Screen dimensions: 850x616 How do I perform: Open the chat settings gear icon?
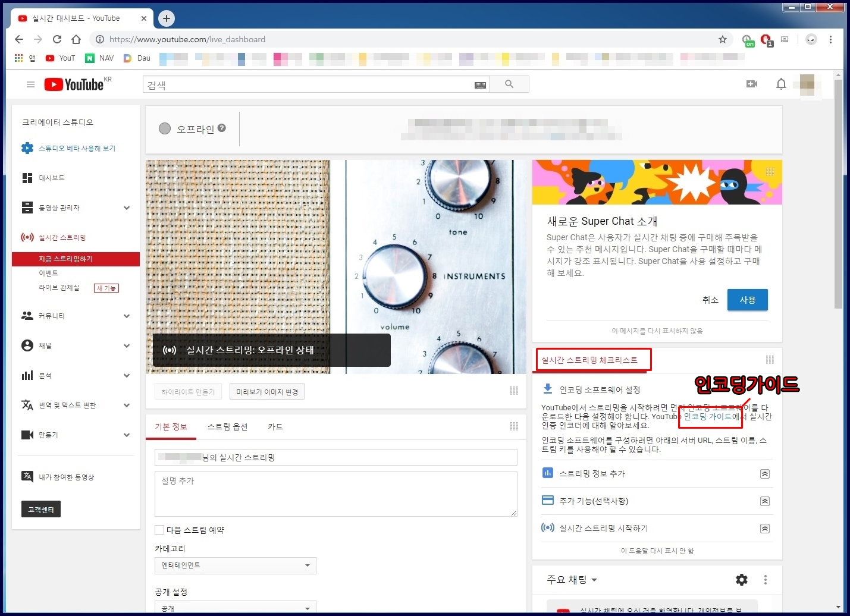pyautogui.click(x=742, y=579)
